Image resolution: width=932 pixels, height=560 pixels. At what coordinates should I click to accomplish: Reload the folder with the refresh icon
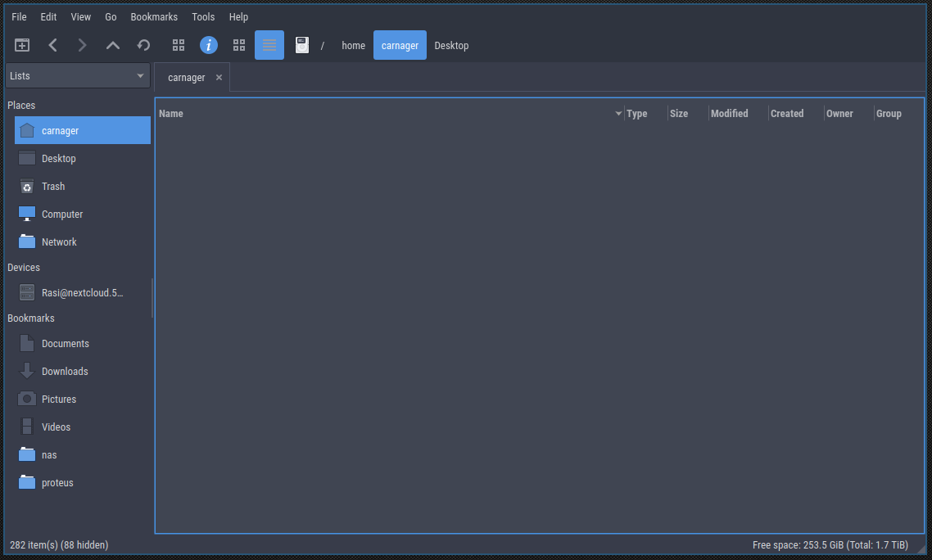[x=143, y=45]
